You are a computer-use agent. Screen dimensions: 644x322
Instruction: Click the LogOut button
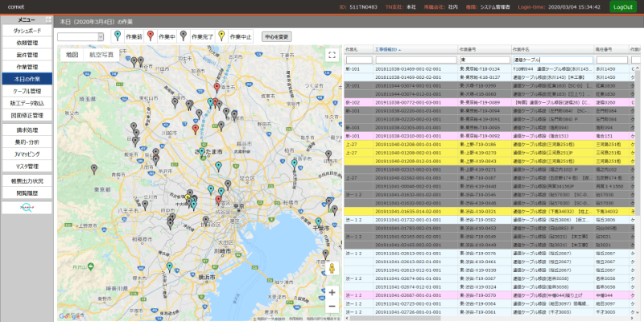click(x=622, y=6)
